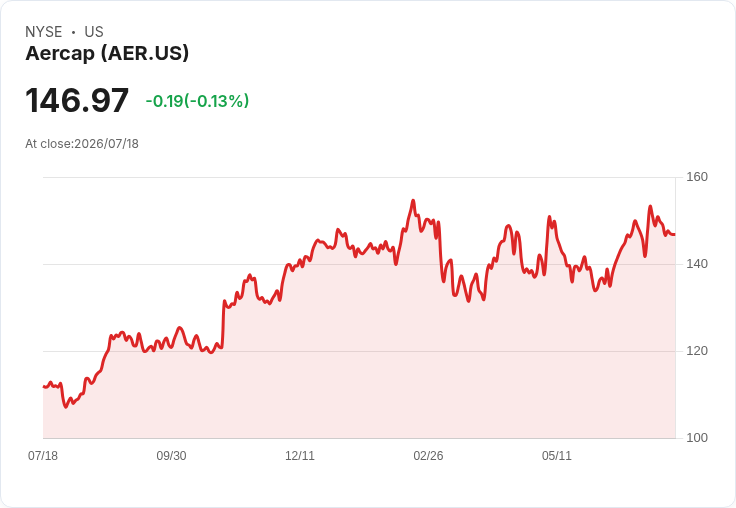This screenshot has height=508, width=736.
Task: Click the rightmost end of the price line
Action: coord(675,234)
